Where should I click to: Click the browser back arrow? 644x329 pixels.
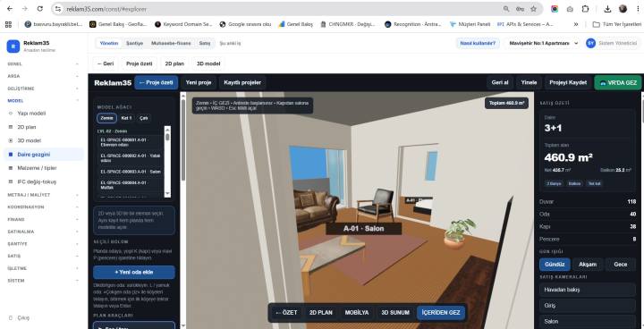pyautogui.click(x=10, y=9)
